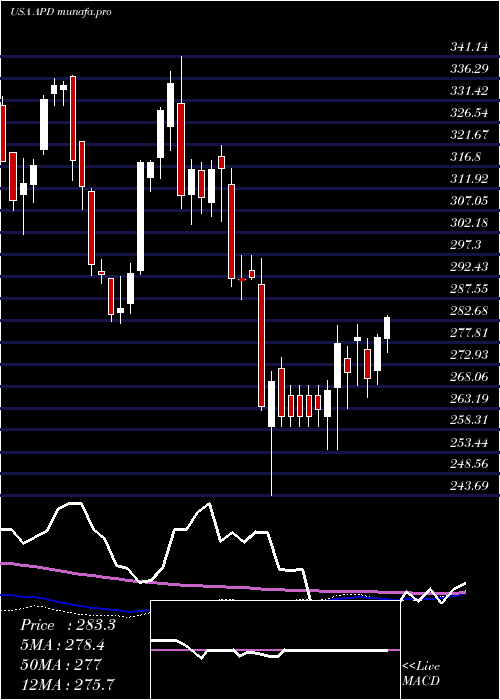This screenshot has width=500, height=700.
Task: Click the <<Live MACD label
Action: (421, 674)
